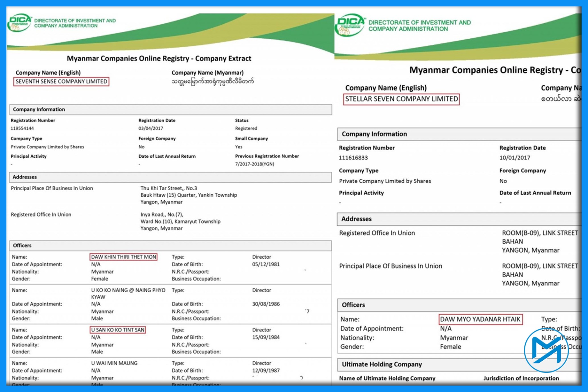Switch to the Ultimate Holding Company section
588x392 pixels.
pyautogui.click(x=381, y=364)
